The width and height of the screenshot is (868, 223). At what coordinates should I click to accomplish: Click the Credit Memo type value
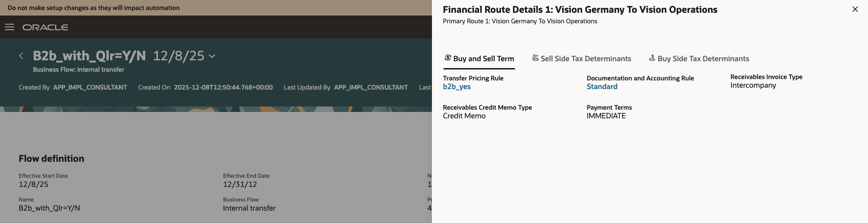coord(464,116)
